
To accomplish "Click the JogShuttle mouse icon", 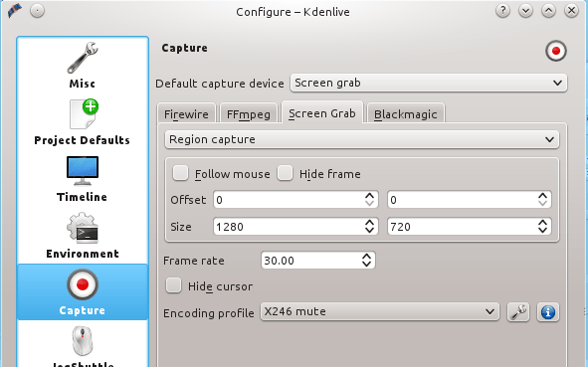I will [83, 341].
